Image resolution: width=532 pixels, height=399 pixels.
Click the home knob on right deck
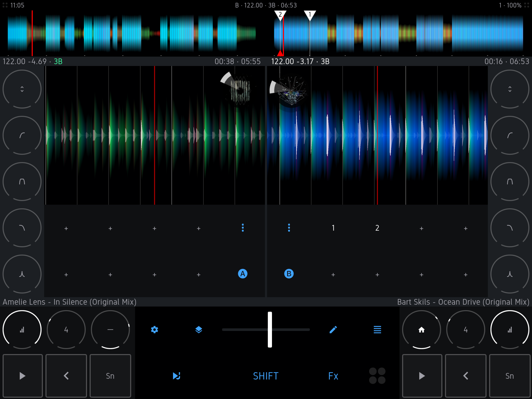(x=421, y=330)
